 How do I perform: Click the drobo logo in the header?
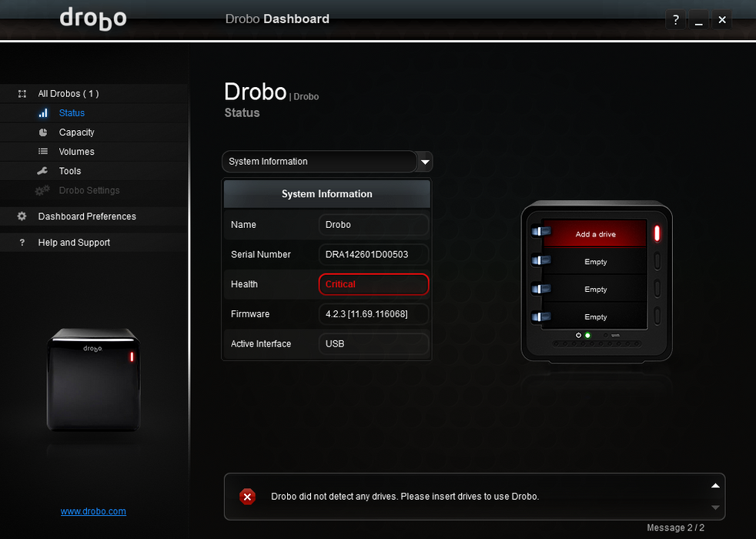[x=92, y=18]
